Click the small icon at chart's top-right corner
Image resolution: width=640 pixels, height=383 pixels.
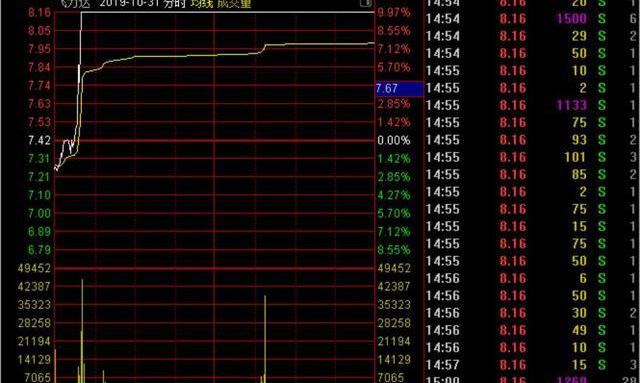click(365, 3)
